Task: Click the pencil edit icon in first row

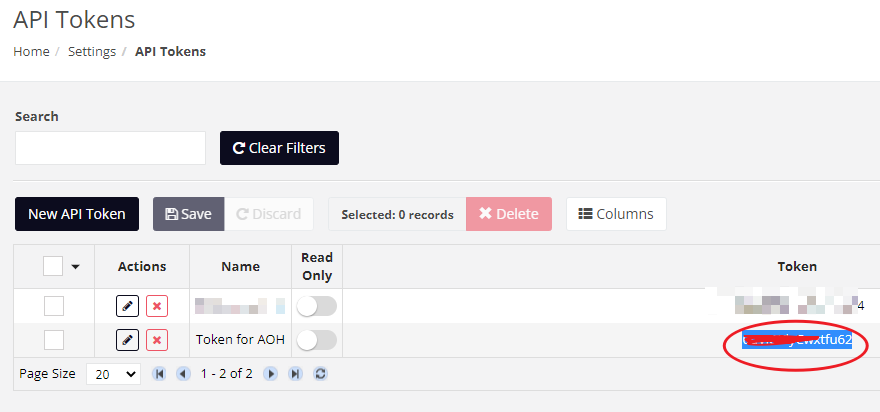Action: [127, 306]
